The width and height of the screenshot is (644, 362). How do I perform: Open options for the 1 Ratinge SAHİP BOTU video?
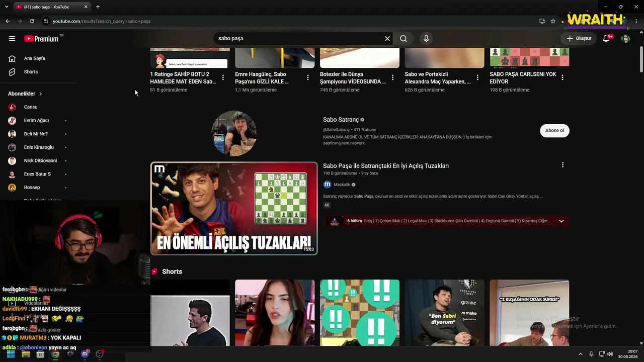click(x=223, y=77)
